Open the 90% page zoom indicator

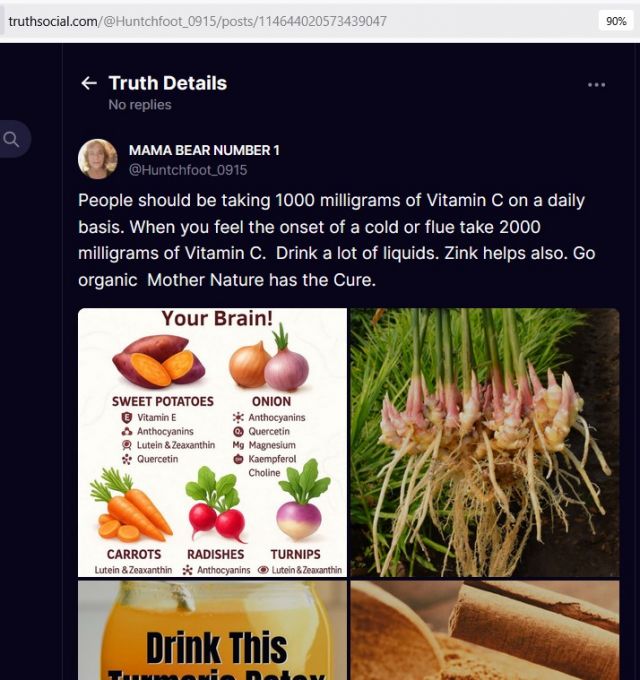click(616, 21)
